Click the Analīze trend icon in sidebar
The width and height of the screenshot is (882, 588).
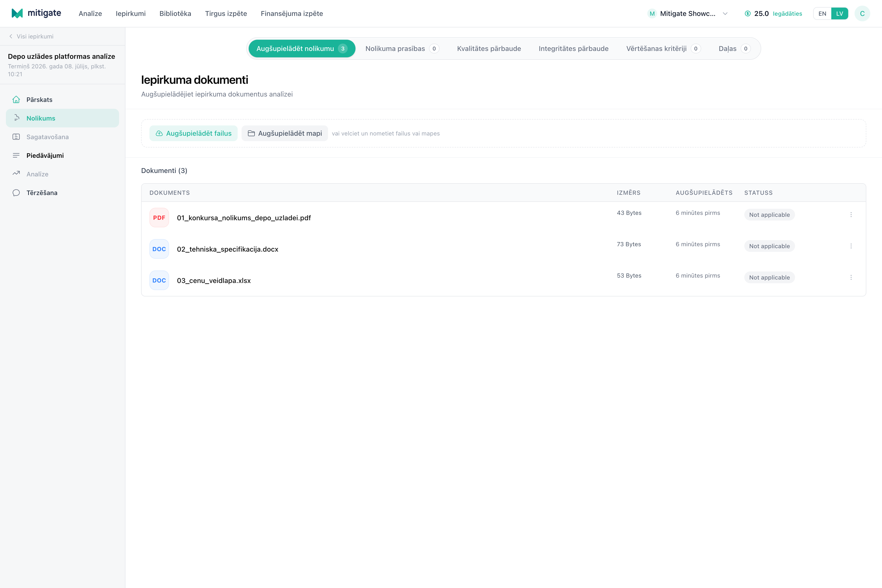16,174
